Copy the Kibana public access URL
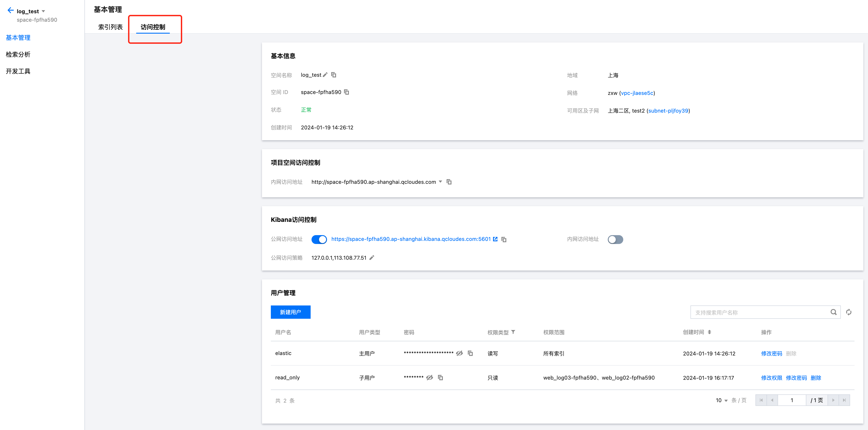868x430 pixels. pyautogui.click(x=504, y=239)
